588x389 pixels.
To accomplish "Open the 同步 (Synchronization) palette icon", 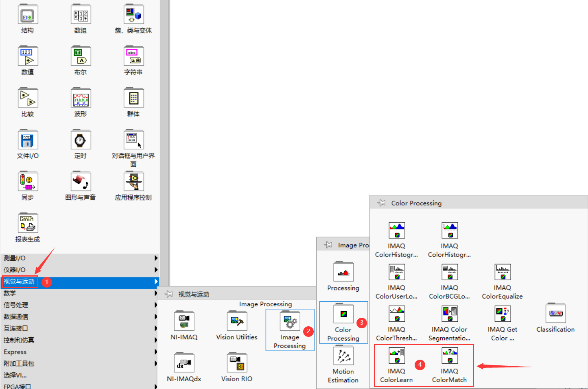I will click(28, 182).
